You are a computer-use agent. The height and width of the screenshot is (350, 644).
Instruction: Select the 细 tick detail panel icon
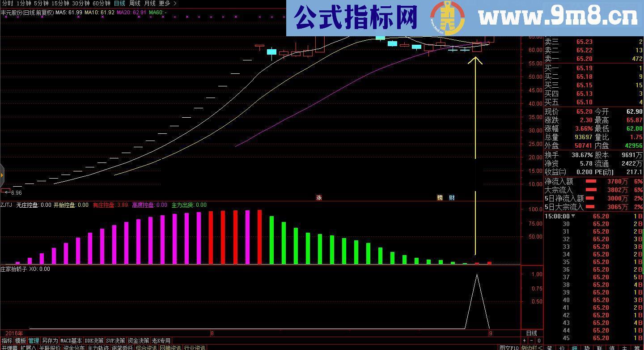pos(575,347)
